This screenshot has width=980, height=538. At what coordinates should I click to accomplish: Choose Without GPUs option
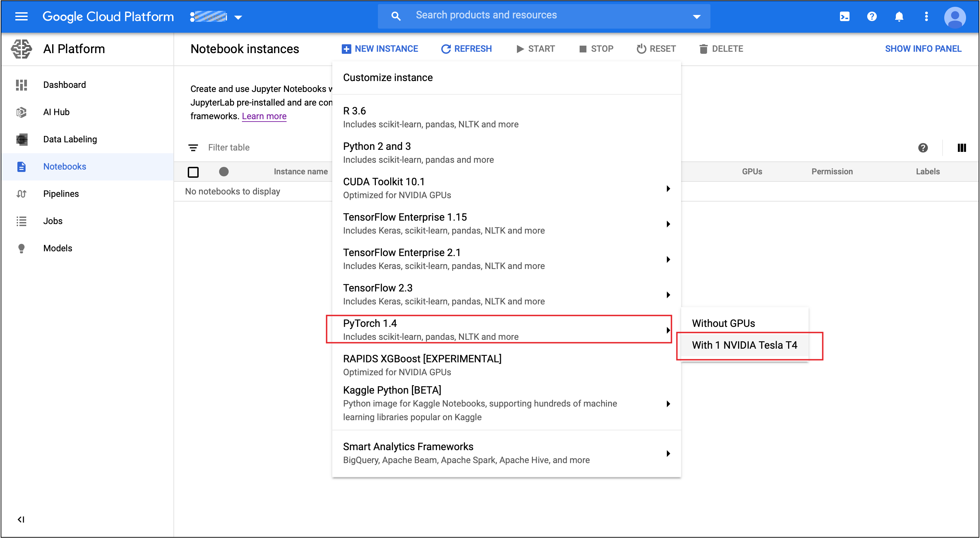(745, 323)
